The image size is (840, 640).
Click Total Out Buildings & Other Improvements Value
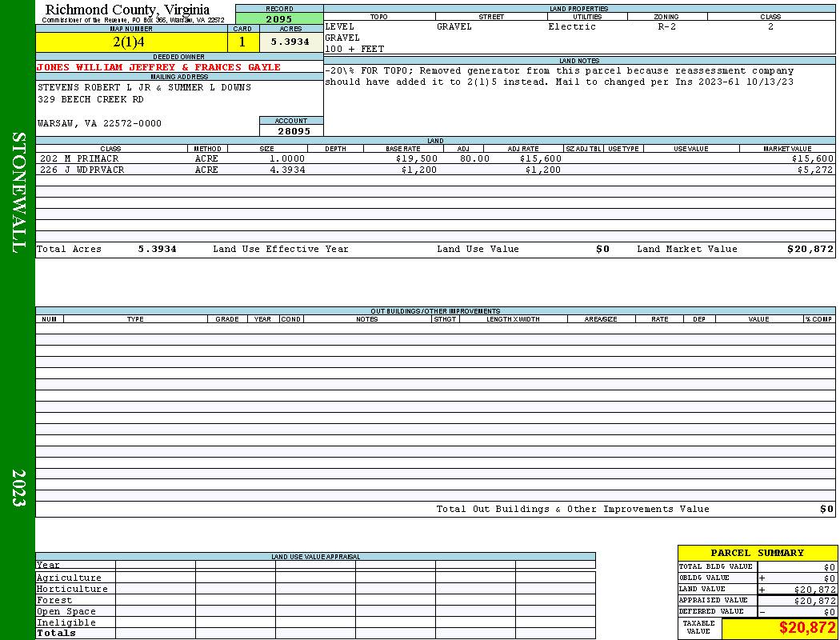[x=573, y=510]
